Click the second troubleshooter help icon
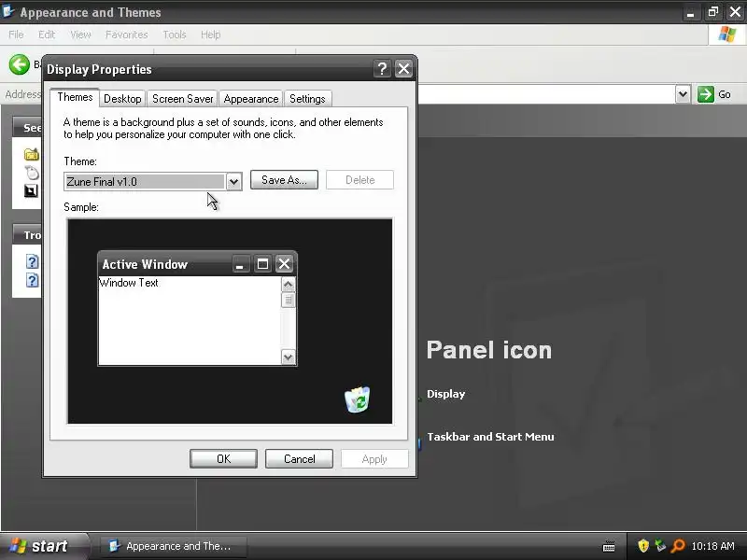Viewport: 747px width, 560px height. coord(32,280)
